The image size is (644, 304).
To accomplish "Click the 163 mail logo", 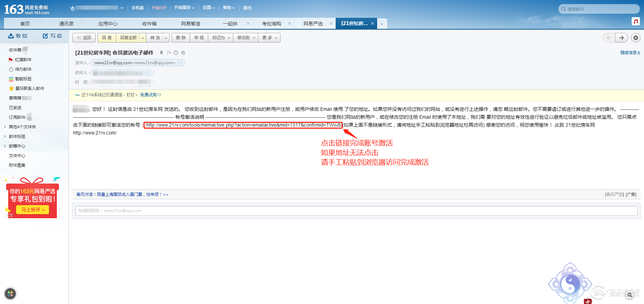I will 27,9.
